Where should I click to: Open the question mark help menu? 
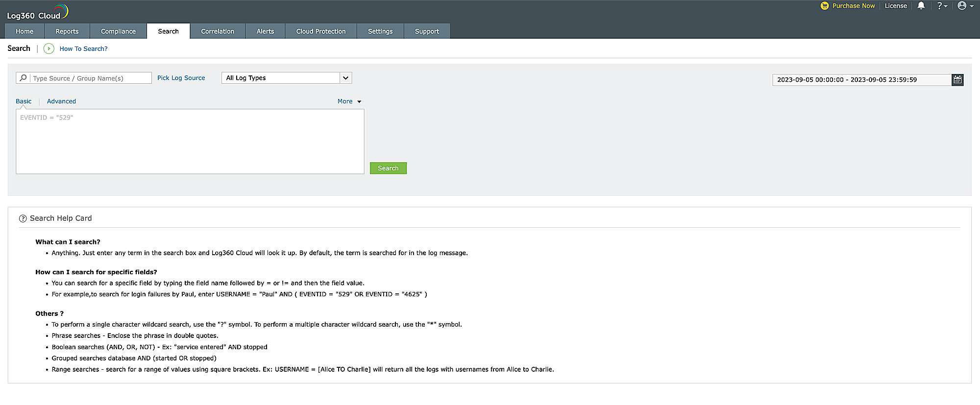pyautogui.click(x=942, y=6)
